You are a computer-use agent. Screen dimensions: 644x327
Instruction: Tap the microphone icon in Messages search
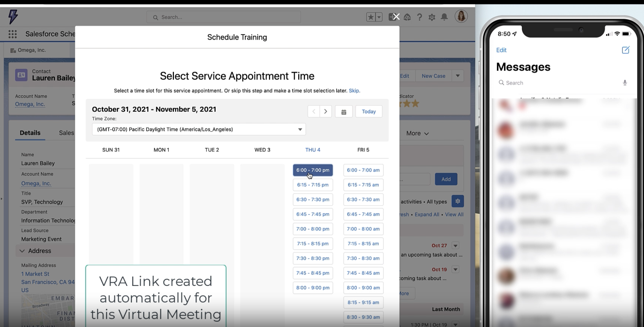625,83
